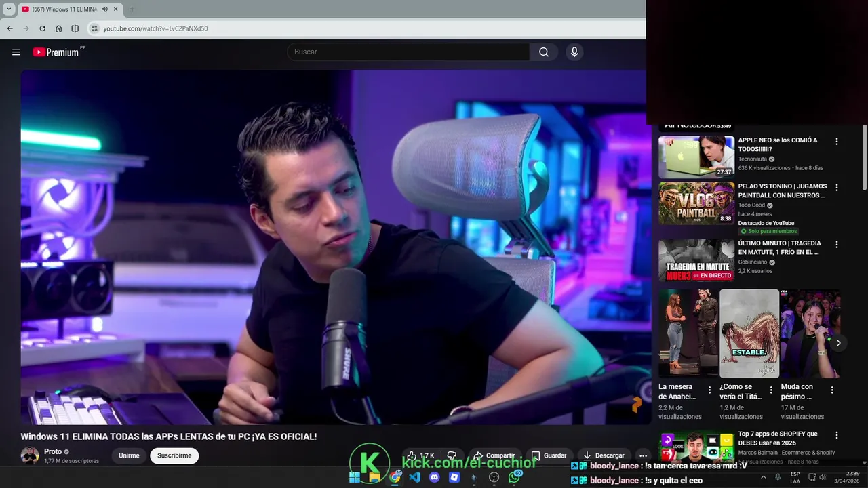Go back with the browser back arrow
The height and width of the screenshot is (488, 868).
[9, 28]
